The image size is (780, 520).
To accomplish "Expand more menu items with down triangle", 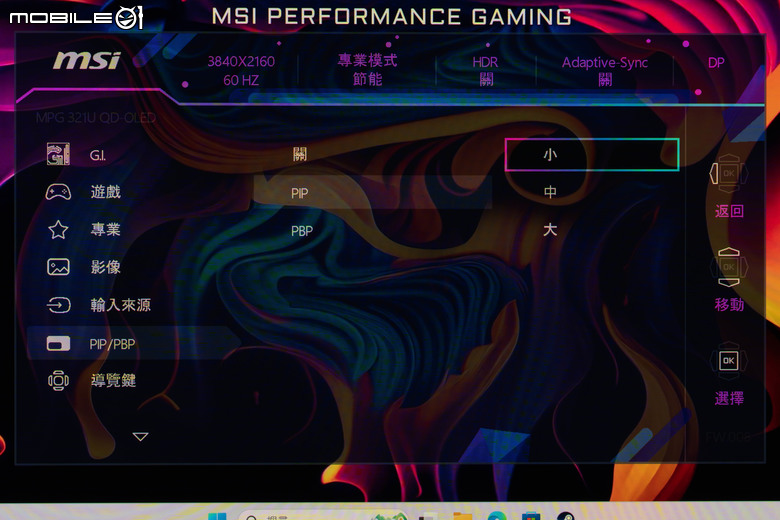I will pos(140,436).
